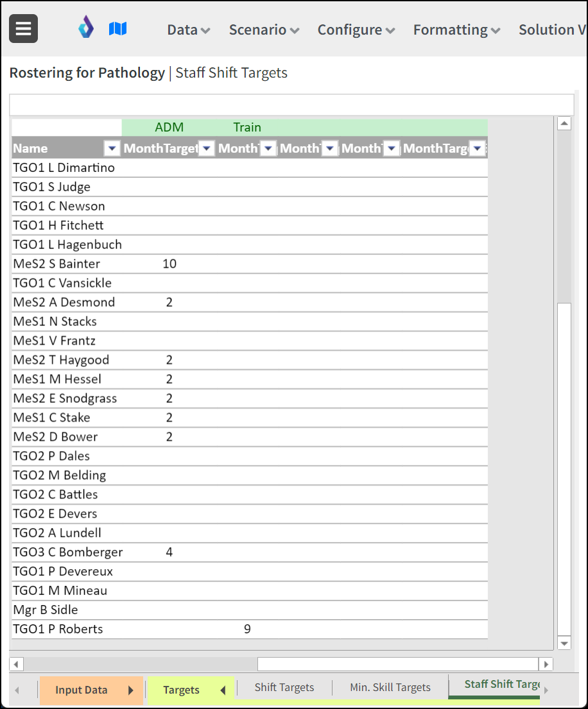Open the Train Month column filter dropdown
Screen dimensions: 588x709
[268, 148]
